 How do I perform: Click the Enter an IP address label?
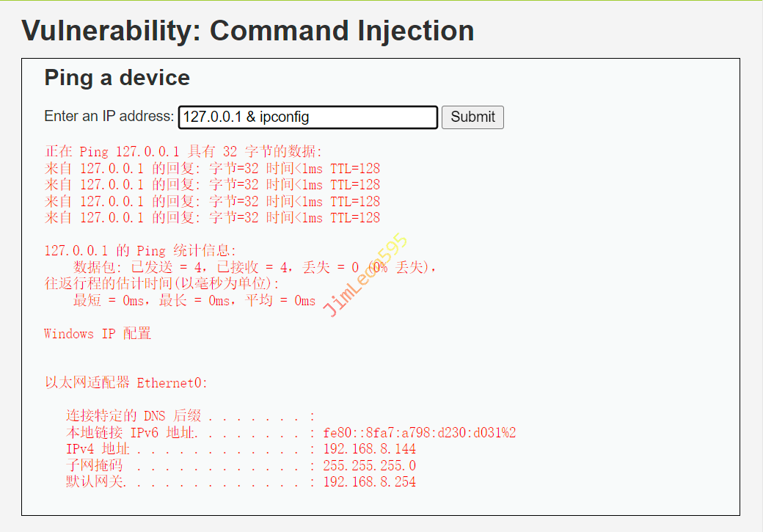tap(109, 117)
